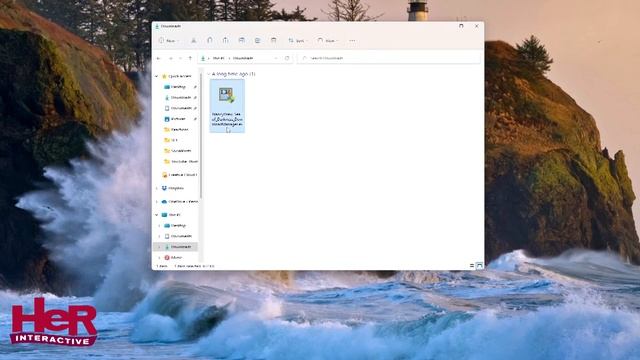Select the installer file thumbnail
Viewport: 640px width, 360px height.
[227, 106]
